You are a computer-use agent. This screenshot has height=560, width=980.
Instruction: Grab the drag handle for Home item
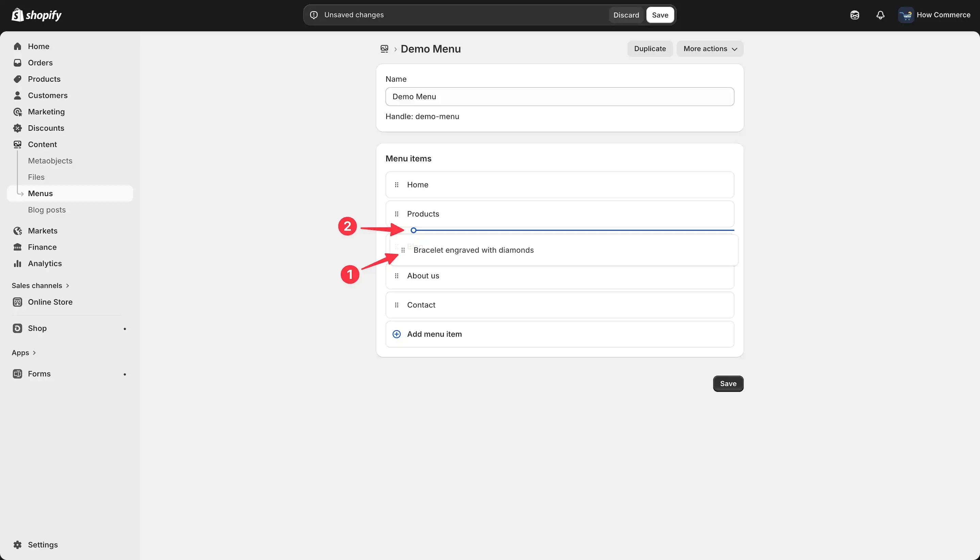pyautogui.click(x=396, y=185)
